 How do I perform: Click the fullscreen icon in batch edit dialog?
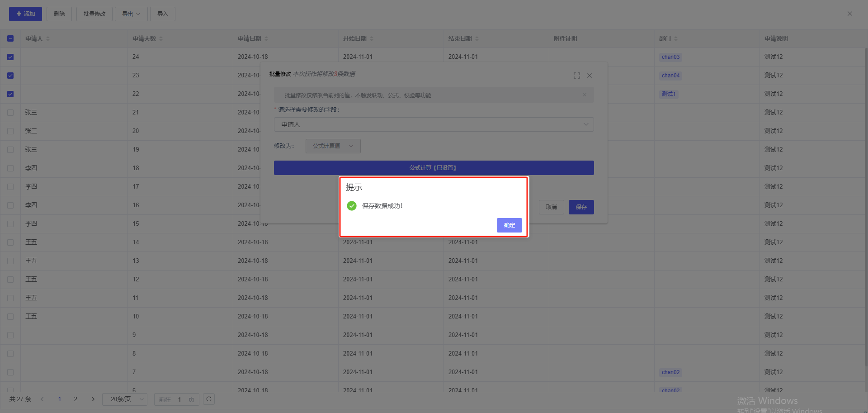576,76
